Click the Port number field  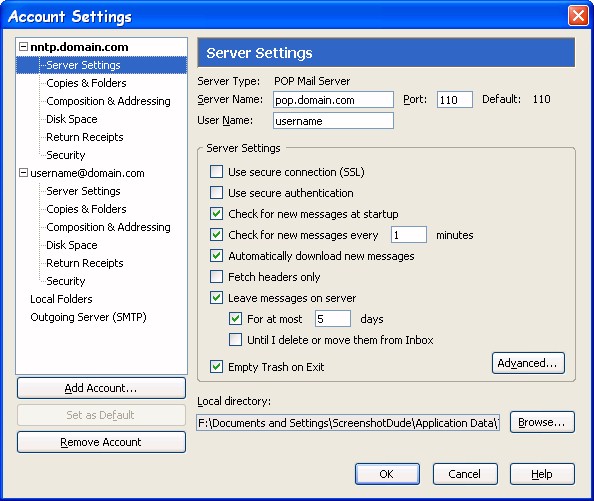pos(455,100)
